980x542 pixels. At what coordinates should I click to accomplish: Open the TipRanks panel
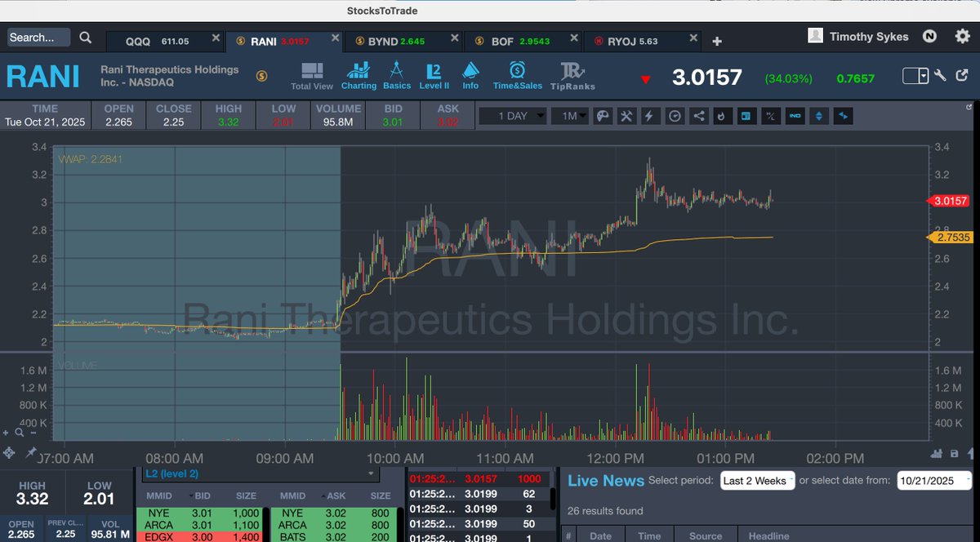click(x=572, y=76)
